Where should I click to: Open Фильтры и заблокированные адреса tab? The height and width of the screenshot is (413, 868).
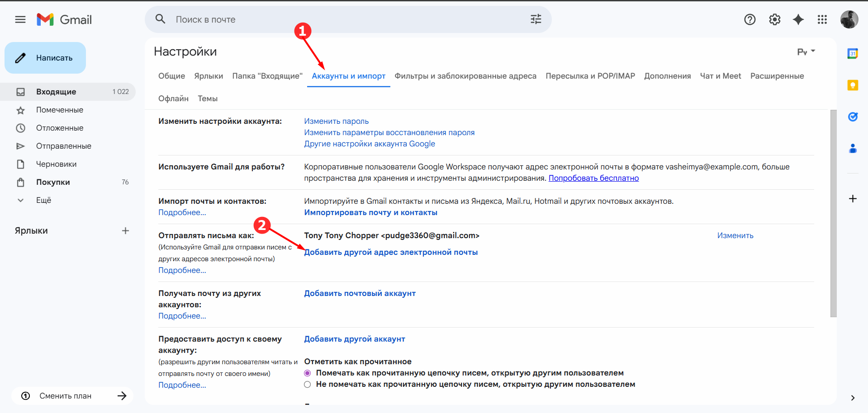(465, 76)
